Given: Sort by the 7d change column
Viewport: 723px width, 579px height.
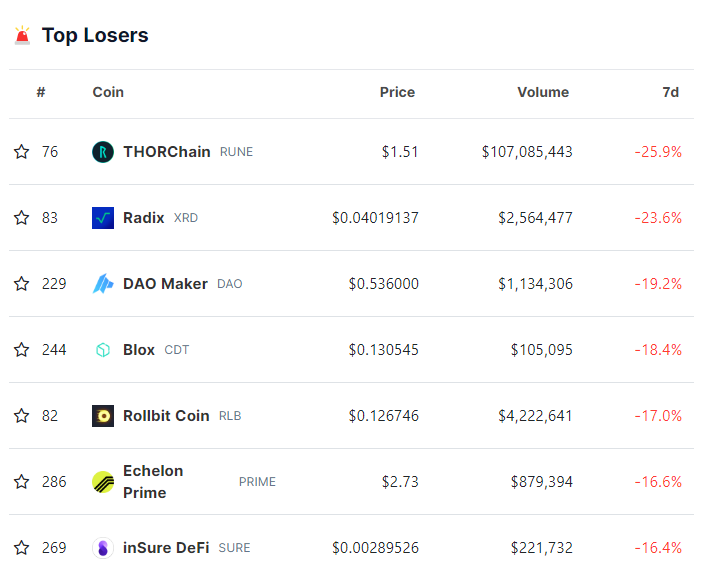Looking at the screenshot, I should pos(670,92).
